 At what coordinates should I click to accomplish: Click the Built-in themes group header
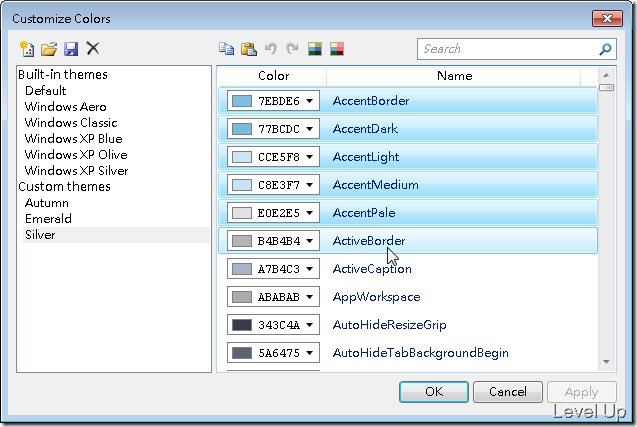coord(63,74)
